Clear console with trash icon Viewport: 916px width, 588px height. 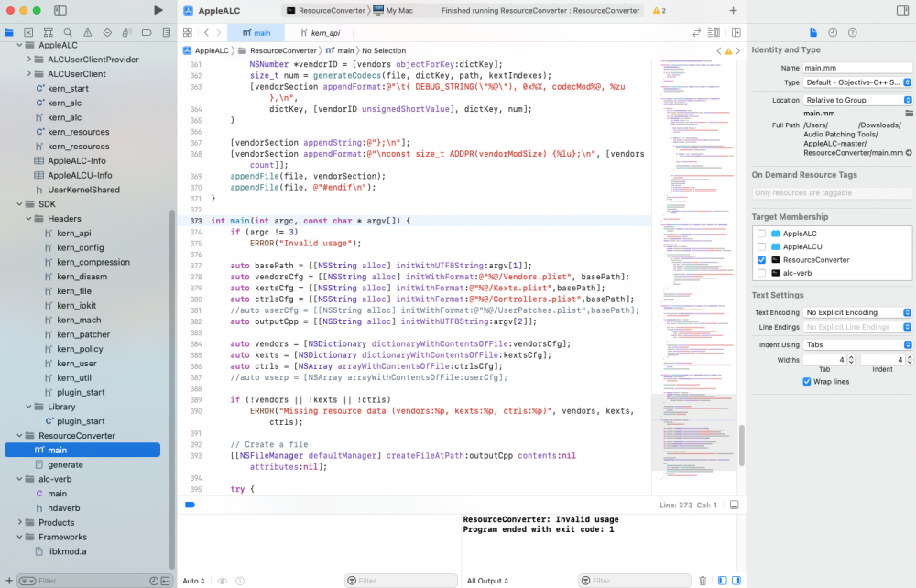(x=703, y=581)
